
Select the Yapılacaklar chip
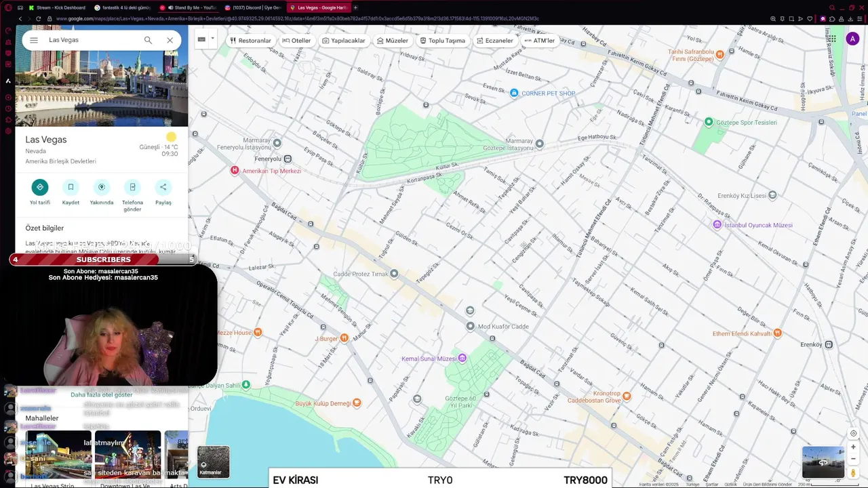click(344, 41)
